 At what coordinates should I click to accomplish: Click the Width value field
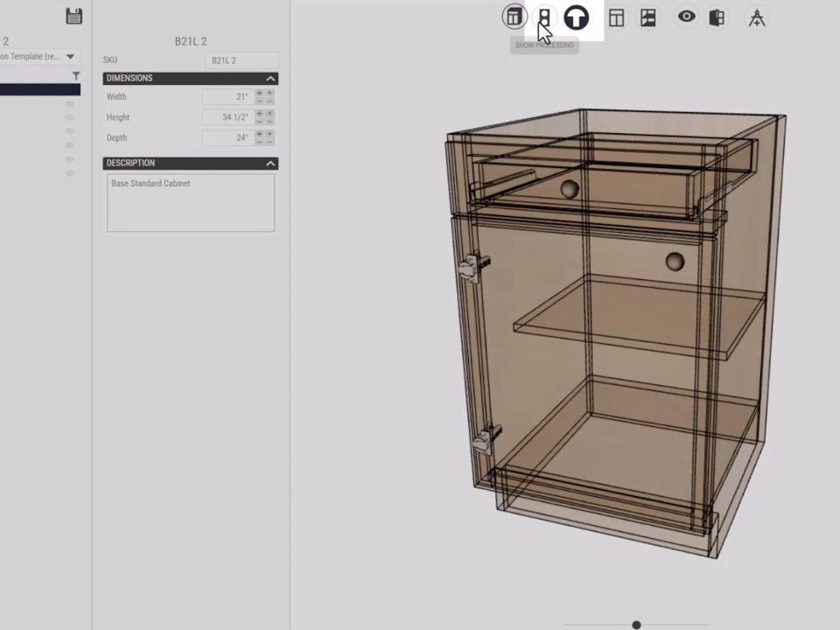tap(227, 97)
